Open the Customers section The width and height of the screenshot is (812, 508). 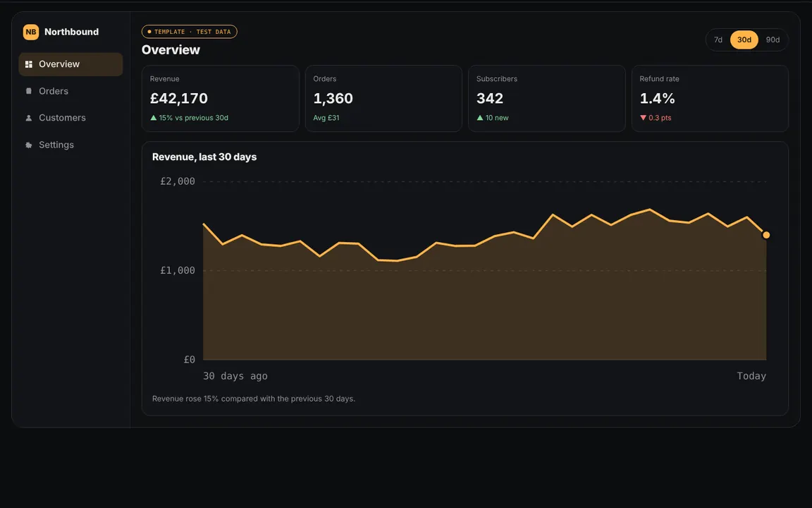pos(70,119)
